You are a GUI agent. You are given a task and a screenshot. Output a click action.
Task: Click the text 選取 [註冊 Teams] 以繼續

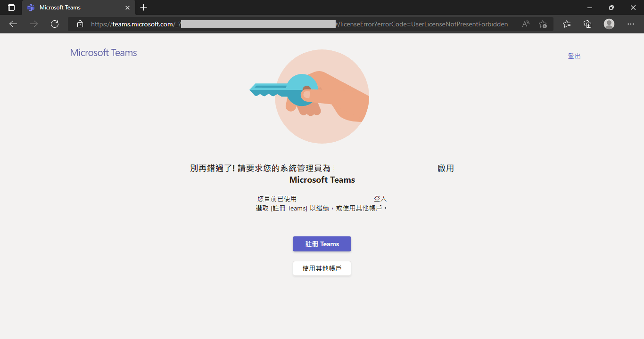click(x=292, y=208)
